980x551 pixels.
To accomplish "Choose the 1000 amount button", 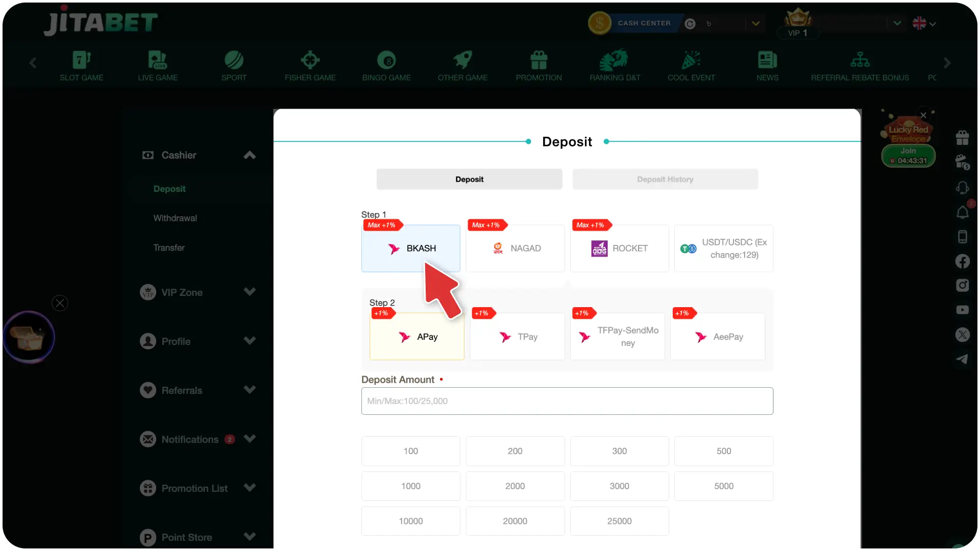I will (411, 486).
